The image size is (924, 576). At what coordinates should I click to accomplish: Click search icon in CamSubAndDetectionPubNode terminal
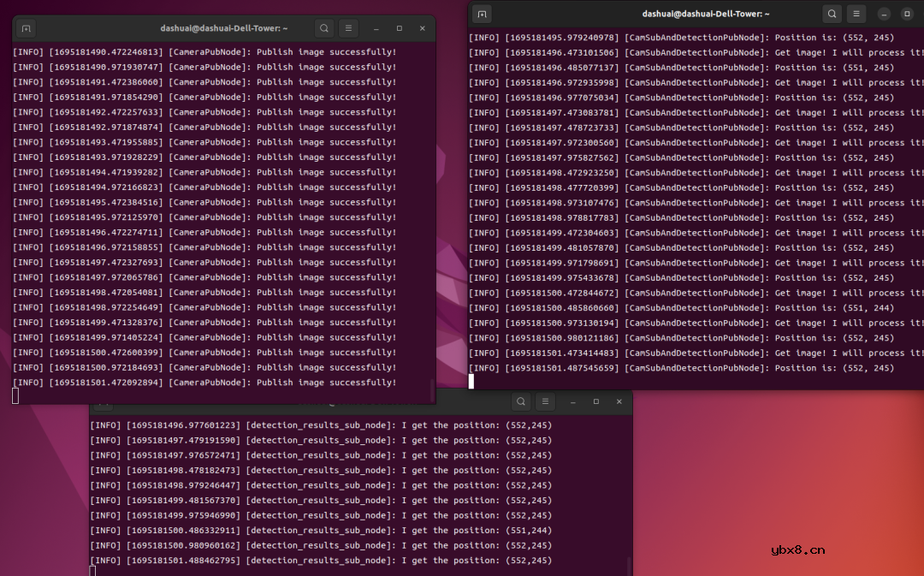coord(832,14)
